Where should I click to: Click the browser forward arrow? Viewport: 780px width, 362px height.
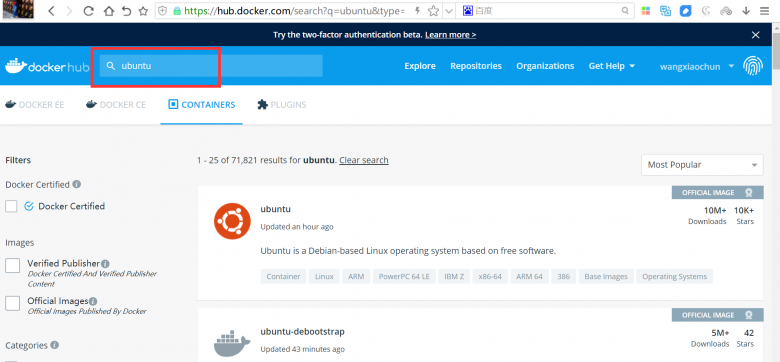coord(69,11)
